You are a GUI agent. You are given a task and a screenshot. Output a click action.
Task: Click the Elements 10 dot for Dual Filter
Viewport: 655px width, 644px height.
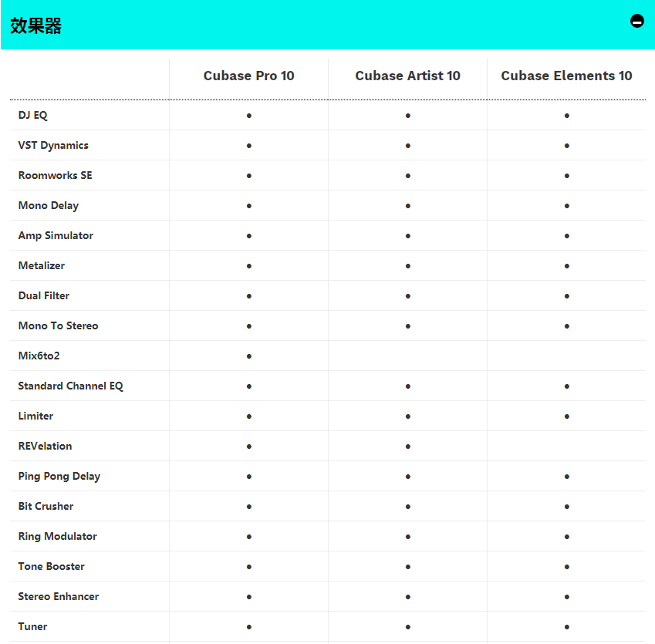tap(567, 296)
